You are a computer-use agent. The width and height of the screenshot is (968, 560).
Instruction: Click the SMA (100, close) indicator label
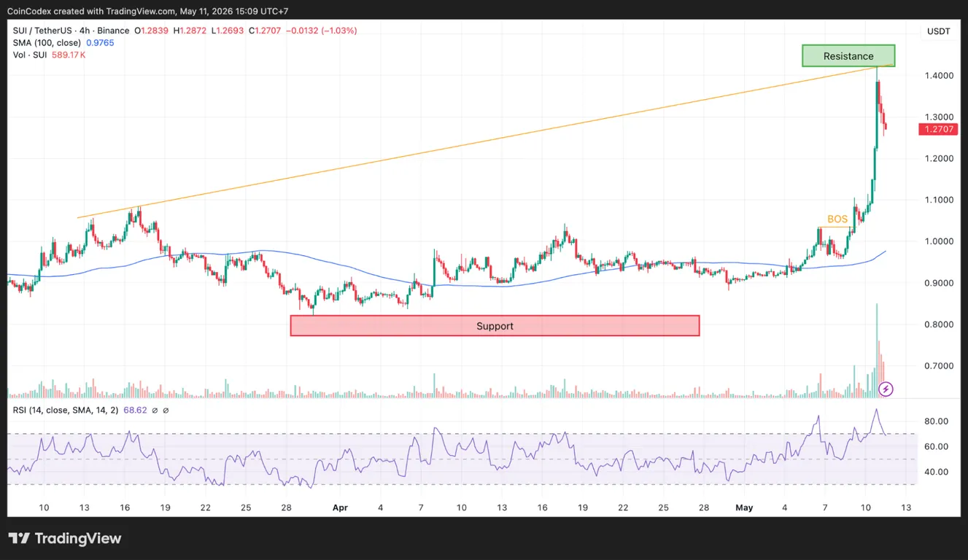point(45,43)
